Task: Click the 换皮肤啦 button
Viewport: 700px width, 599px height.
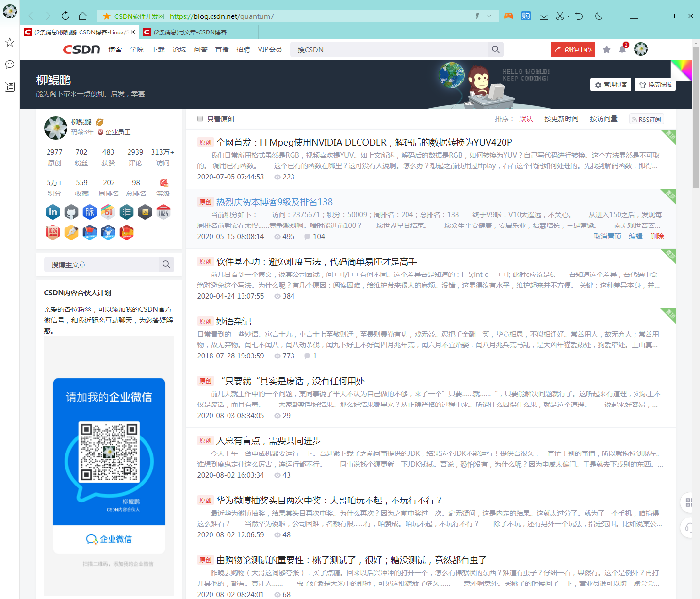Action: click(655, 85)
